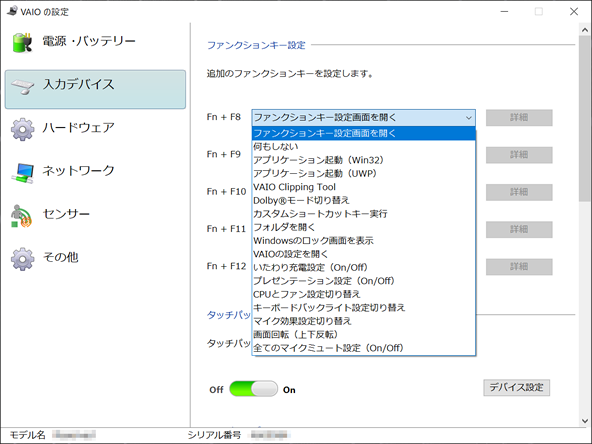Select CPUとファン設定切り替え option
Viewport: 592px width, 444px height.
click(x=364, y=294)
